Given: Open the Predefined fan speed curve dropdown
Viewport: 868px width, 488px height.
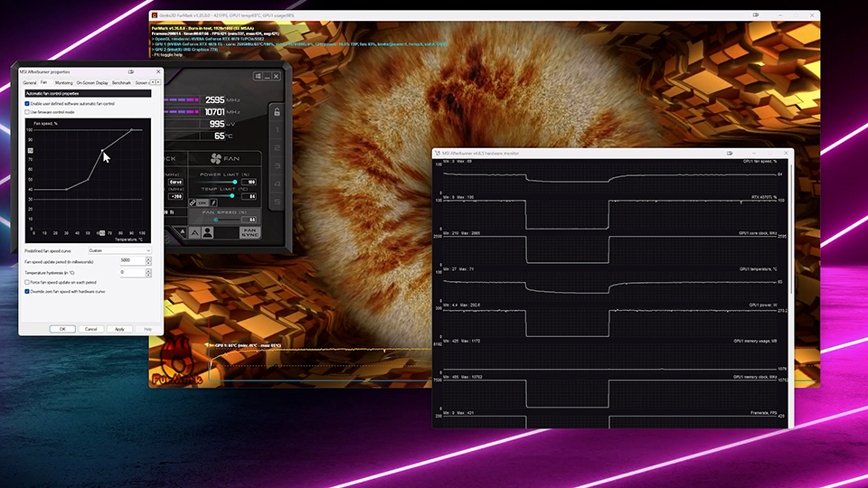Looking at the screenshot, I should (118, 250).
